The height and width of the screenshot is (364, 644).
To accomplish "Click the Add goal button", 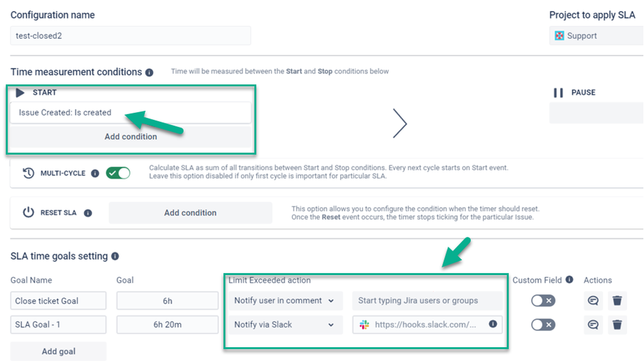I will coord(58,352).
